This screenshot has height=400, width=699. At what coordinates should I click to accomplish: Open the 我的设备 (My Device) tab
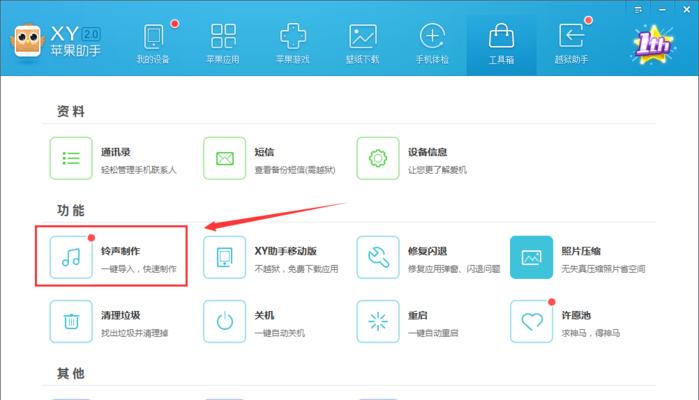[153, 44]
